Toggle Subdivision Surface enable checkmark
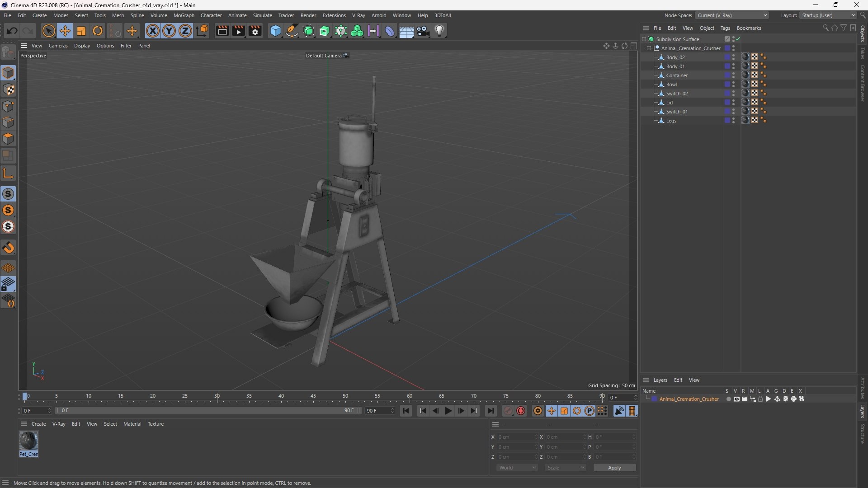 [738, 39]
